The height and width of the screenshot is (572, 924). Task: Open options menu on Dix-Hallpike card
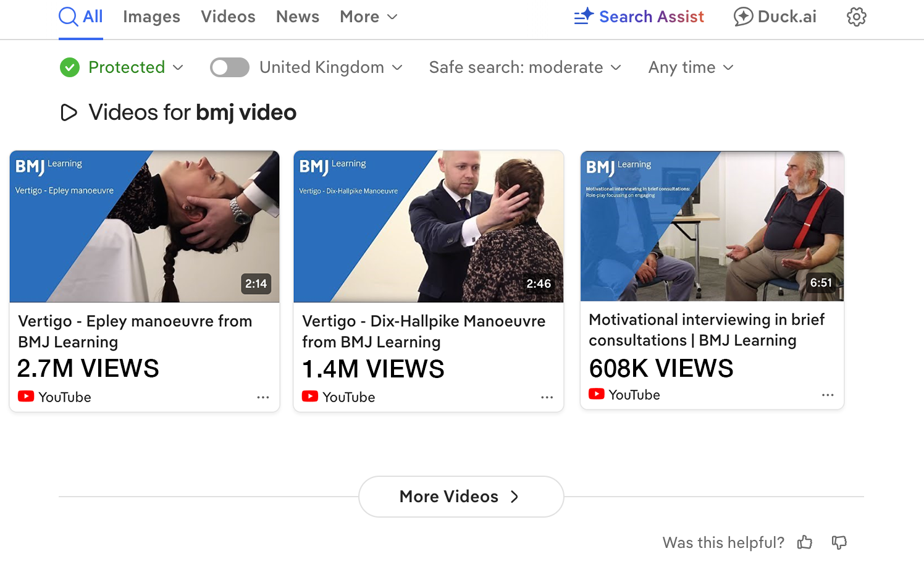coord(547,397)
